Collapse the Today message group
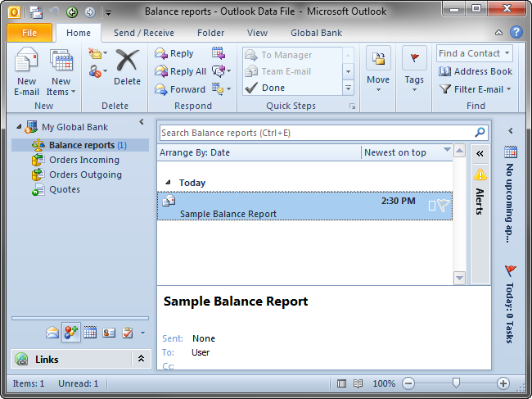This screenshot has height=399, width=532. tap(168, 183)
